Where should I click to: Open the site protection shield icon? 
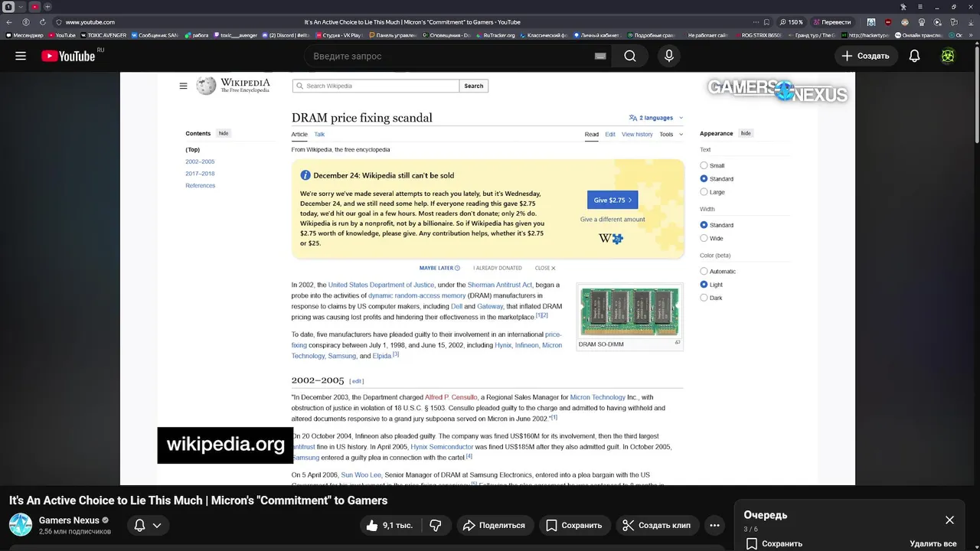(x=58, y=22)
